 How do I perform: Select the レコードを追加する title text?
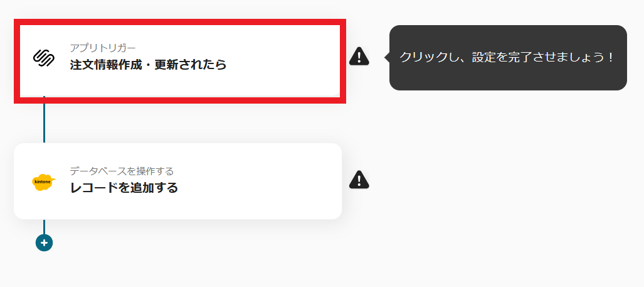coord(124,188)
